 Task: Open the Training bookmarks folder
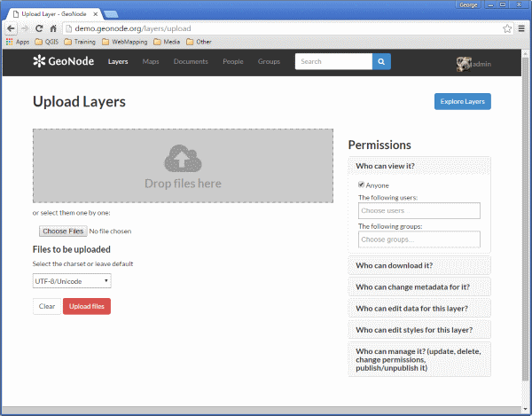[x=80, y=42]
